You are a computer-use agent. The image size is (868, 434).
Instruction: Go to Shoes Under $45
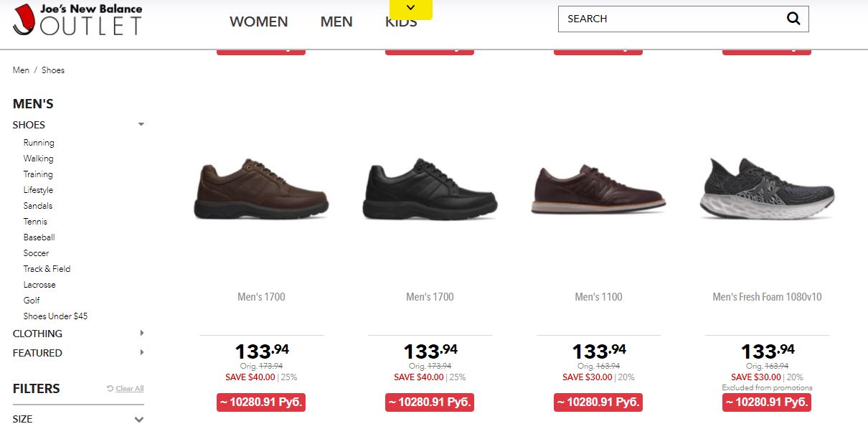point(55,316)
